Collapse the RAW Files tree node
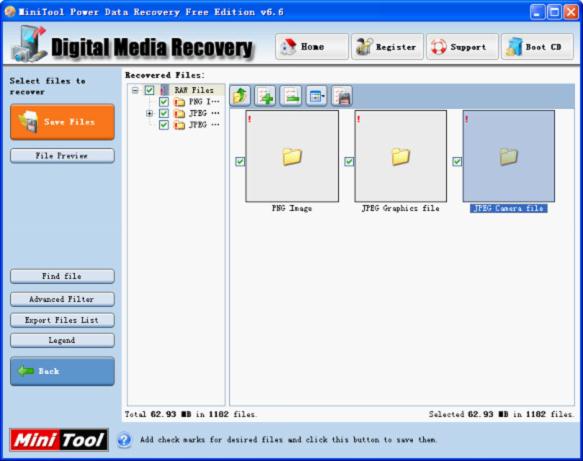Viewport: 583px width, 461px height. (x=135, y=90)
